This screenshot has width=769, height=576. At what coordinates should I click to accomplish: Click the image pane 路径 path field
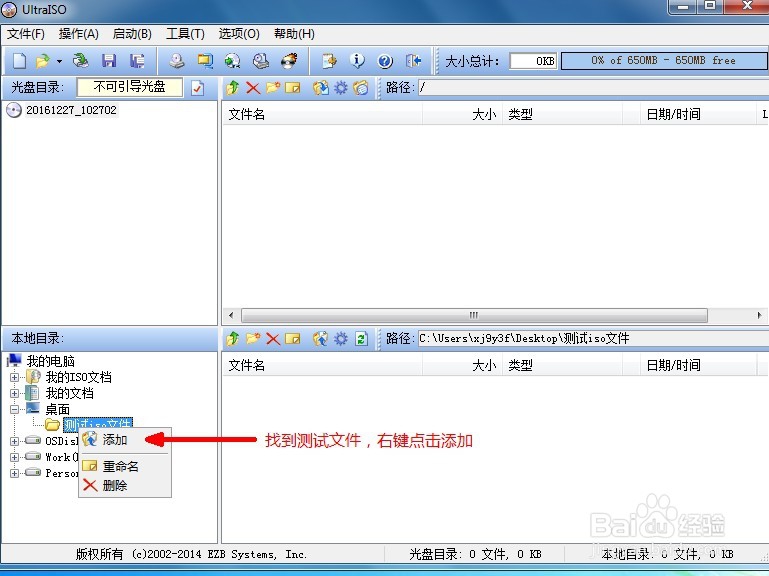[x=593, y=88]
